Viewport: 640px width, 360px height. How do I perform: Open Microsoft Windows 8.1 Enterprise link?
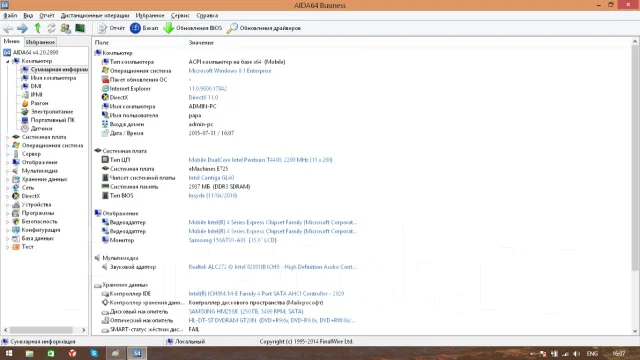point(230,71)
